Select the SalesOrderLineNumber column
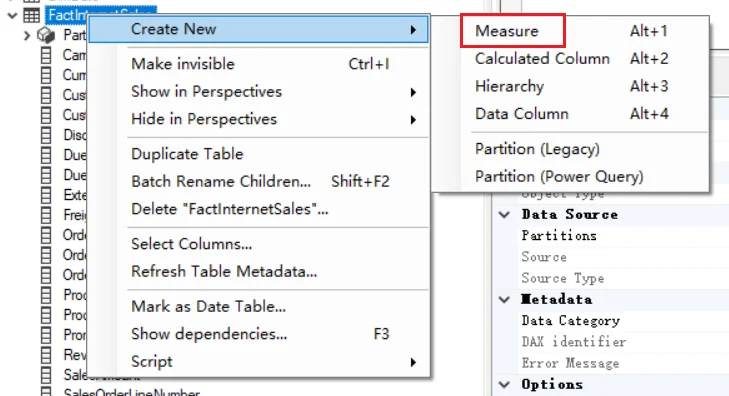 pyautogui.click(x=132, y=392)
